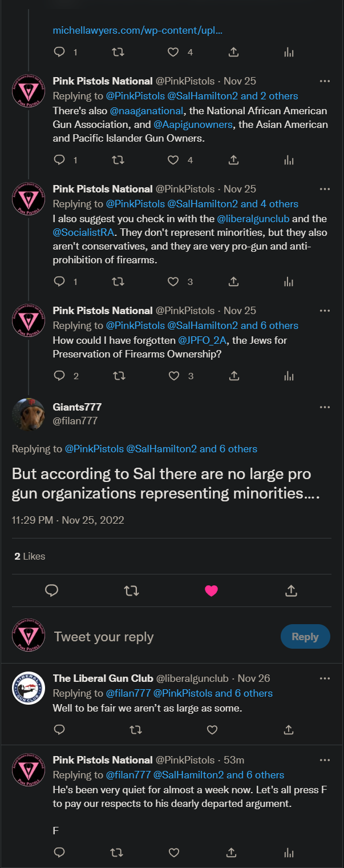Unlike the Giants777 tweet with pink heart

(211, 591)
